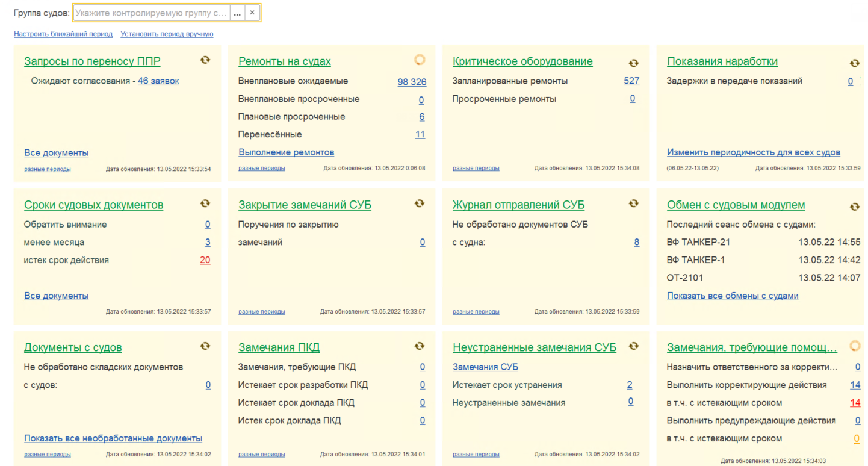Clear the Группа судов field
The width and height of the screenshot is (868, 466).
(253, 13)
